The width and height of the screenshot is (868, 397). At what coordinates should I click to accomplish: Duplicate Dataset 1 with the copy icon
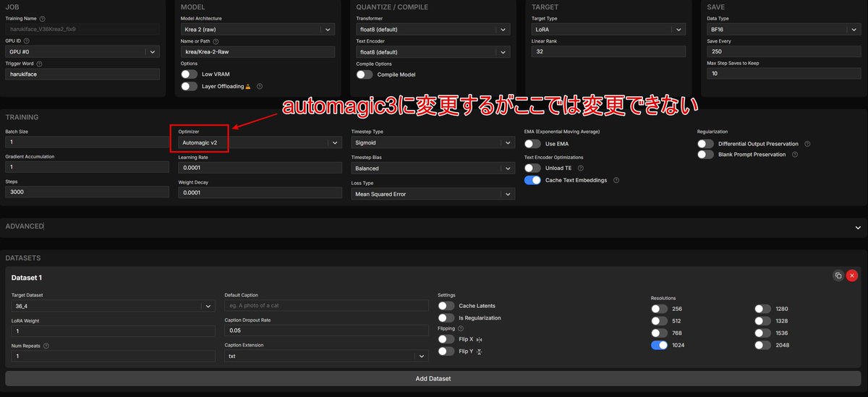coord(838,276)
